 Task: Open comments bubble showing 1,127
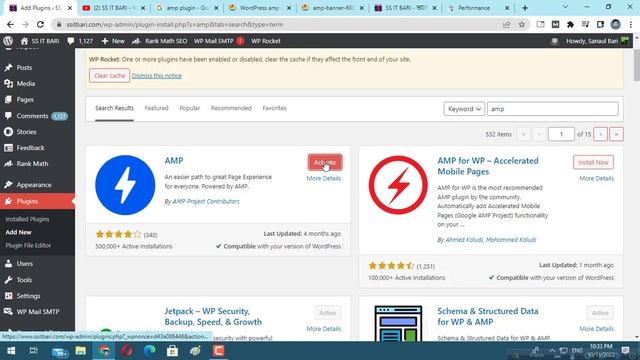[80, 41]
